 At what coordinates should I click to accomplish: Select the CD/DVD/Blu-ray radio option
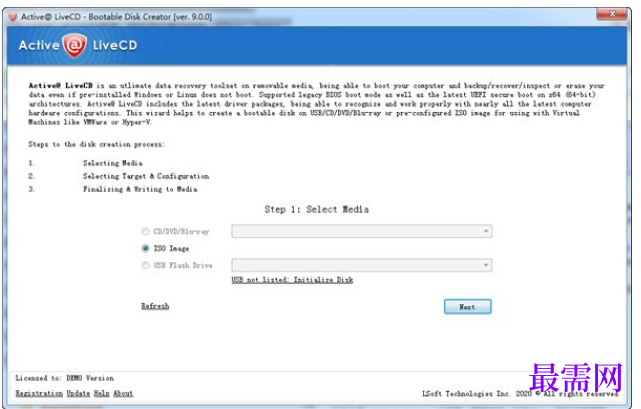pyautogui.click(x=145, y=231)
